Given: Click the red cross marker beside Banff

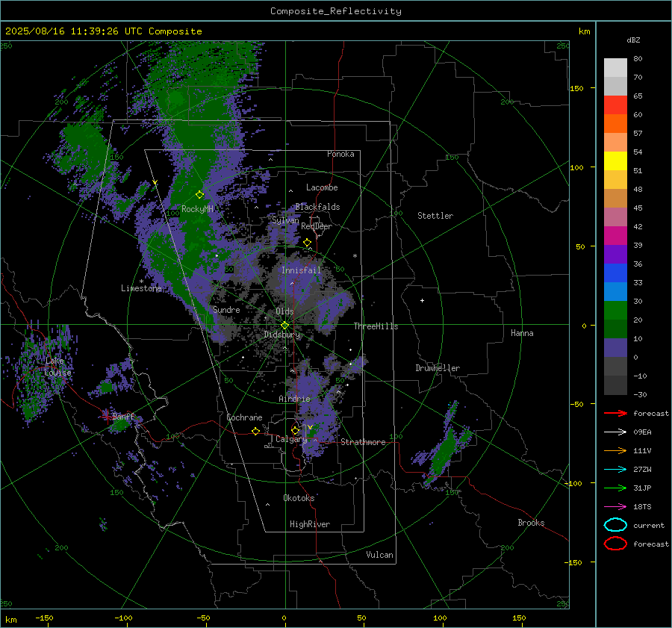Looking at the screenshot, I should 107,416.
